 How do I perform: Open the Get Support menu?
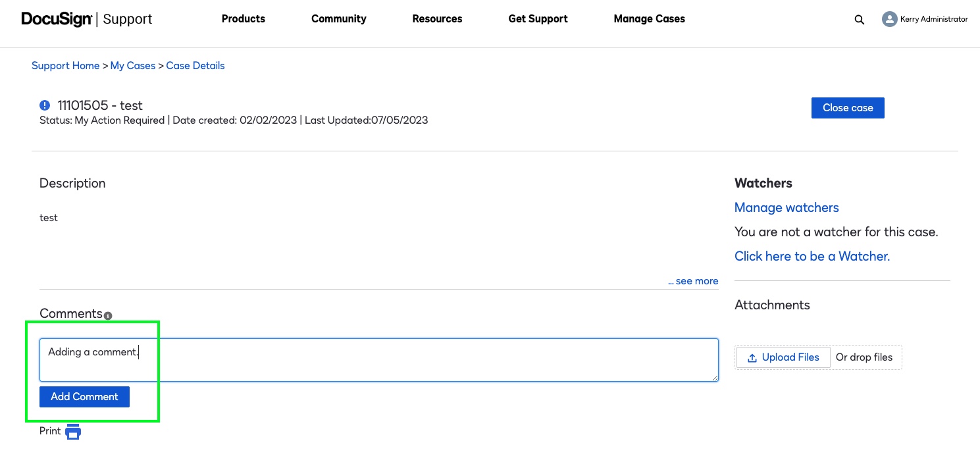(x=538, y=19)
